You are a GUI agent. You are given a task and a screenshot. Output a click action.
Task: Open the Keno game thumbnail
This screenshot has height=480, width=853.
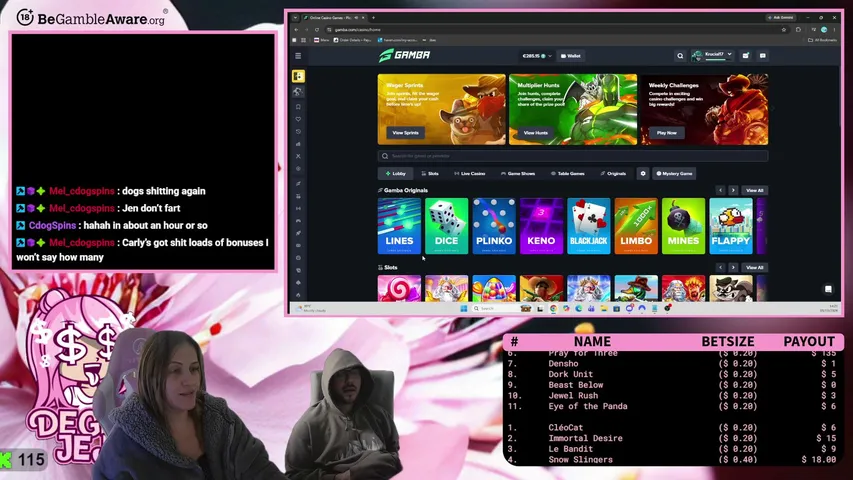click(541, 226)
